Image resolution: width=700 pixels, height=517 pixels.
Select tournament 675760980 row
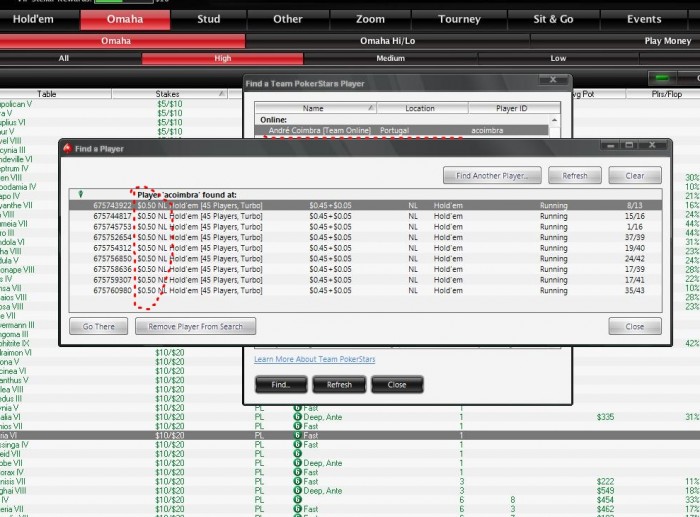tap(365, 290)
